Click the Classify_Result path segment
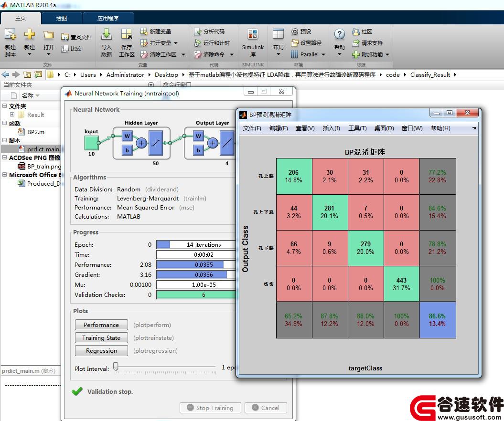Viewport: 504px width, 421px height. coord(430,75)
